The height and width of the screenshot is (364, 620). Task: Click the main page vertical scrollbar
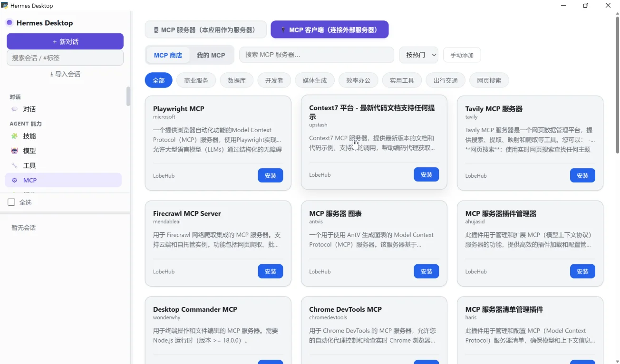617,85
